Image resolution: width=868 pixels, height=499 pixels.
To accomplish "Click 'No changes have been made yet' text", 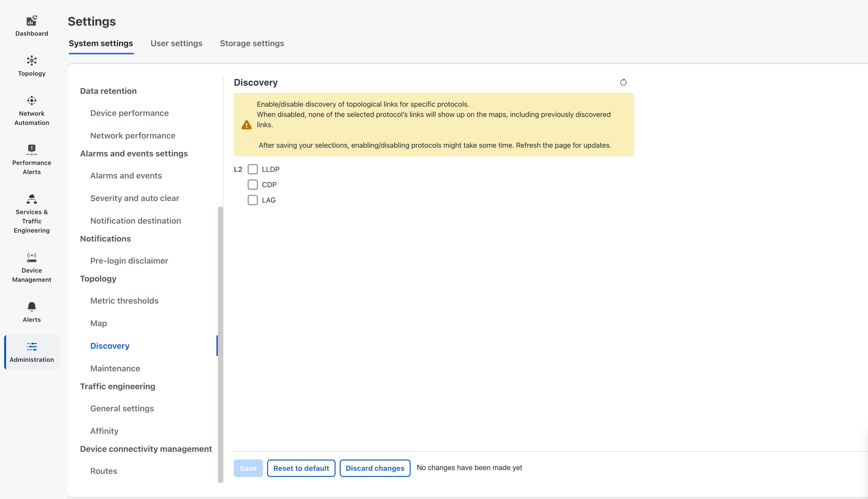I will 469,468.
